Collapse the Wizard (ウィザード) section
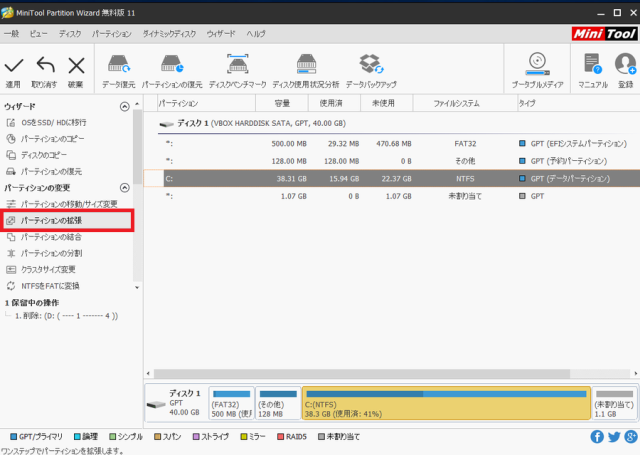The image size is (640, 455). coord(124,107)
